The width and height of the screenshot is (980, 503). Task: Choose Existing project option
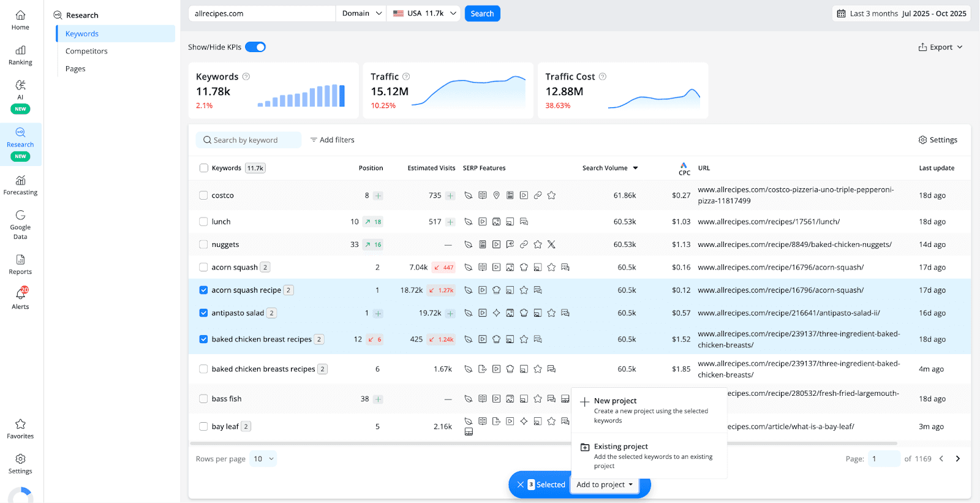point(649,456)
